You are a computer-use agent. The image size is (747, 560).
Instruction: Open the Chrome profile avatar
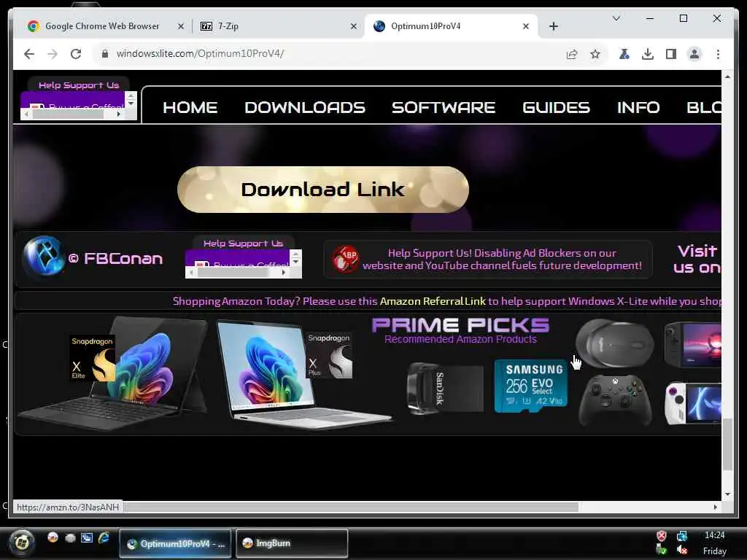pyautogui.click(x=694, y=54)
